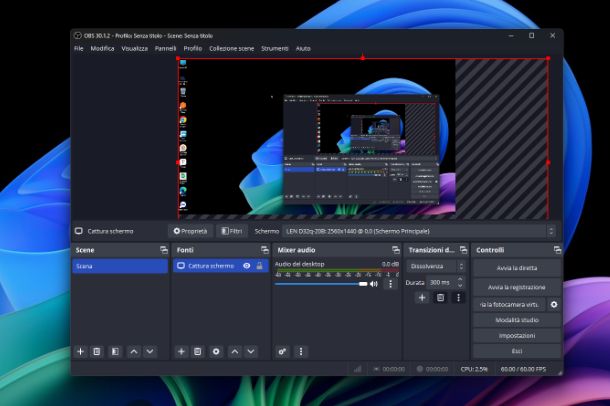Undock the Fonti panel
Image resolution: width=610 pixels, height=406 pixels.
265,250
